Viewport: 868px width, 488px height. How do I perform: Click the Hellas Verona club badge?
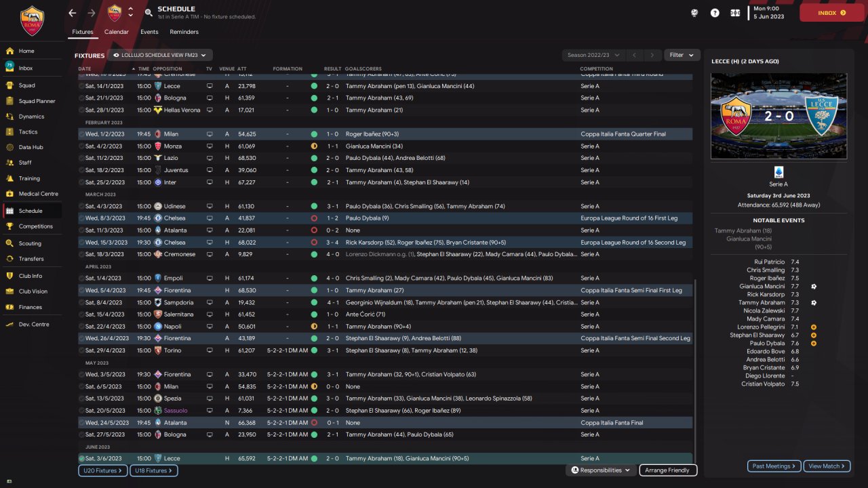[x=158, y=110]
